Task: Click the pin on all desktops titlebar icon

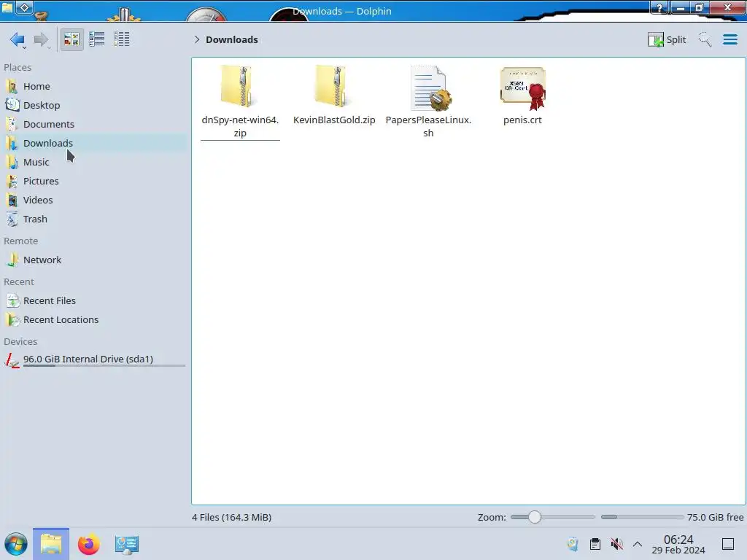Action: pos(25,7)
